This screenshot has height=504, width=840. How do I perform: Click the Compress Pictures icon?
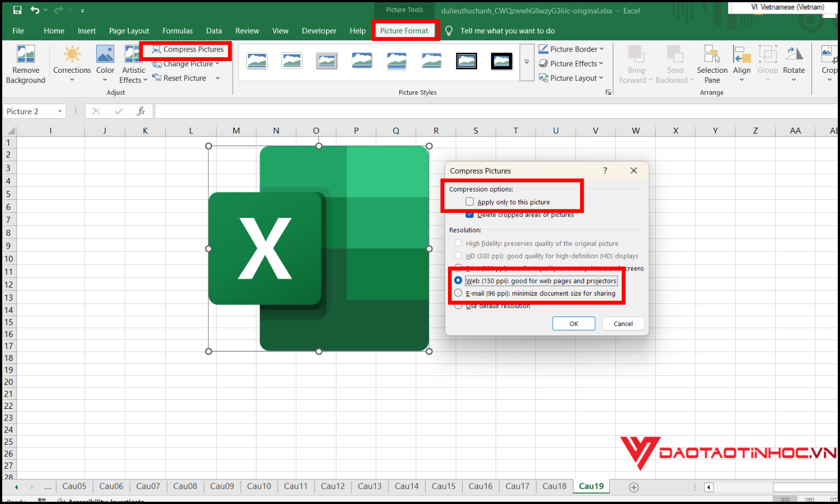pos(156,49)
